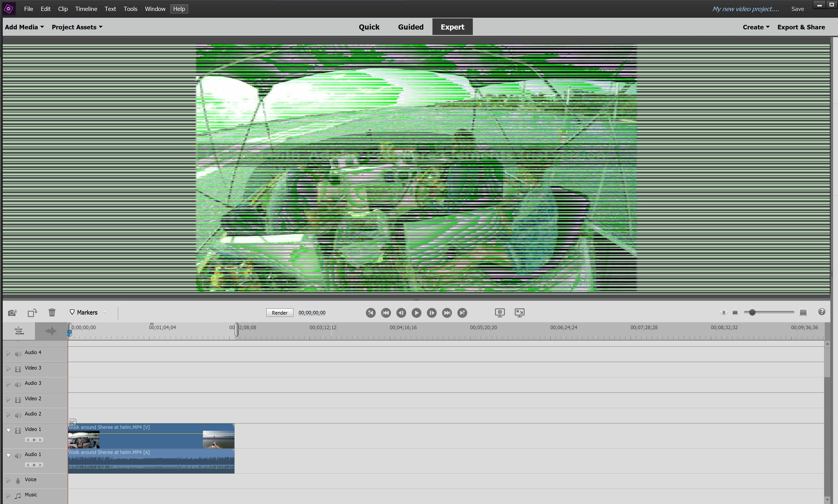Switch to the Guided tab

411,27
